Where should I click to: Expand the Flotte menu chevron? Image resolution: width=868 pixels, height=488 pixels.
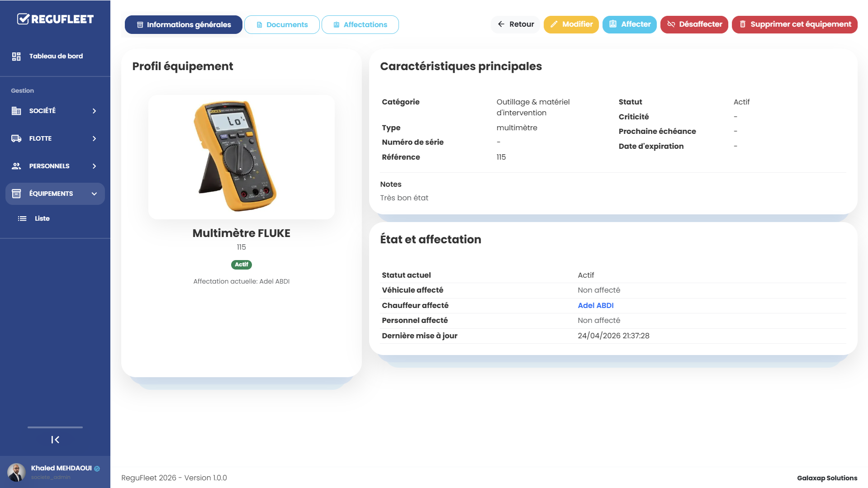point(94,138)
